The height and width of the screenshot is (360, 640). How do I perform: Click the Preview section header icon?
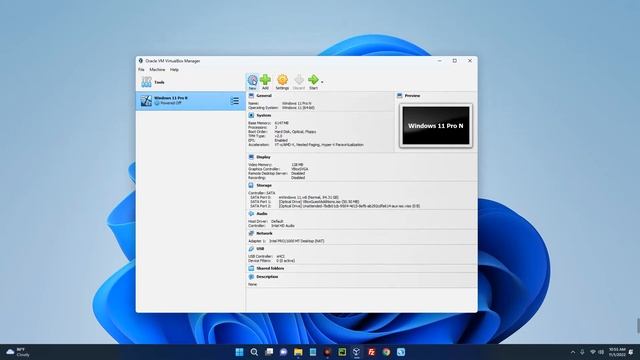pyautogui.click(x=400, y=96)
